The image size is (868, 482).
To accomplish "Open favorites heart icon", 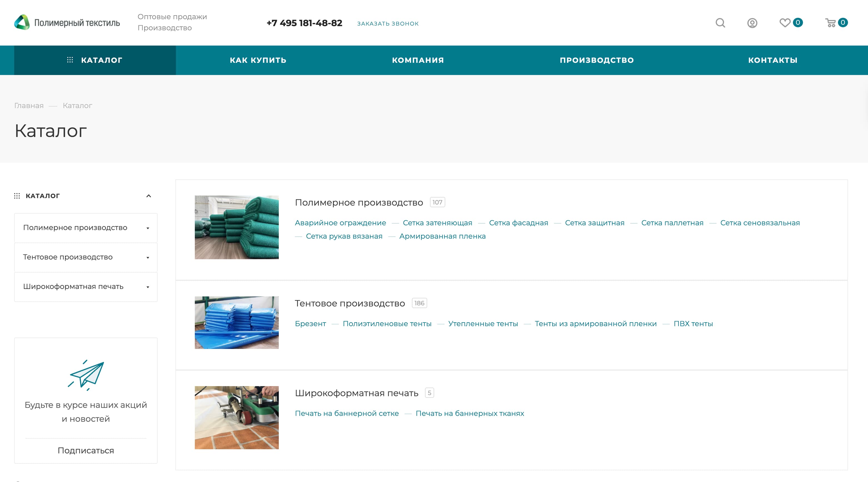I will point(785,23).
